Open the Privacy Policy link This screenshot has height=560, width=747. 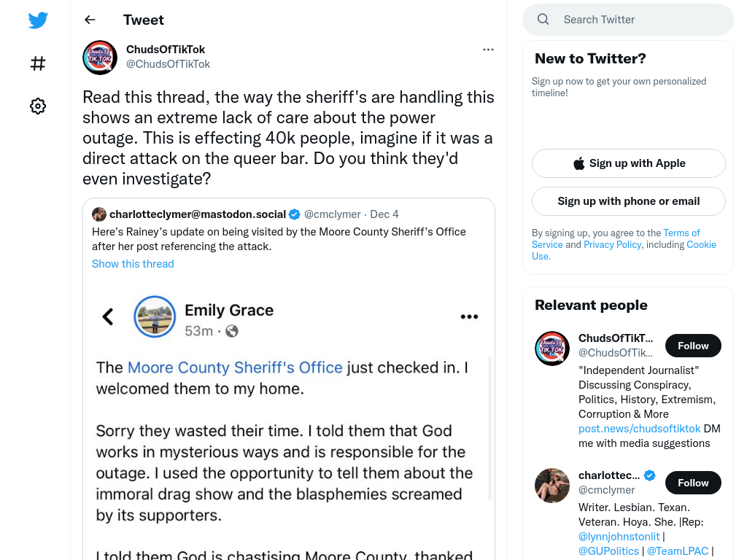[x=612, y=244]
